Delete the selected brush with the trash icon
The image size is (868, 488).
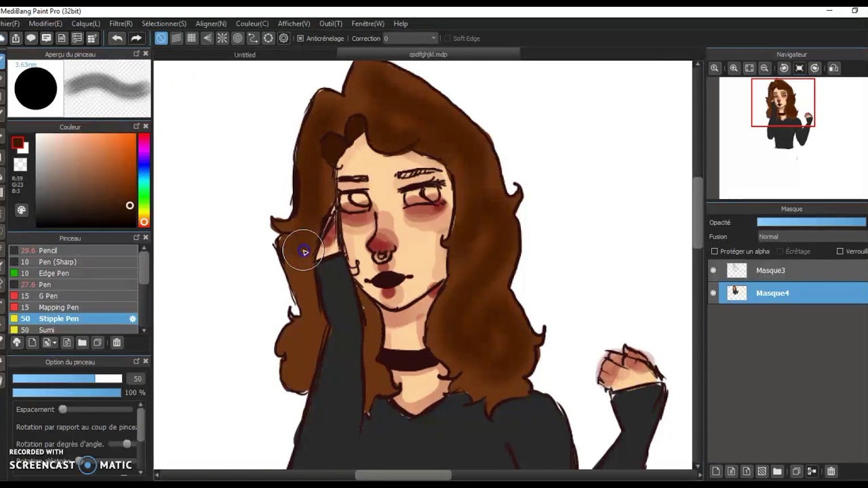[117, 343]
